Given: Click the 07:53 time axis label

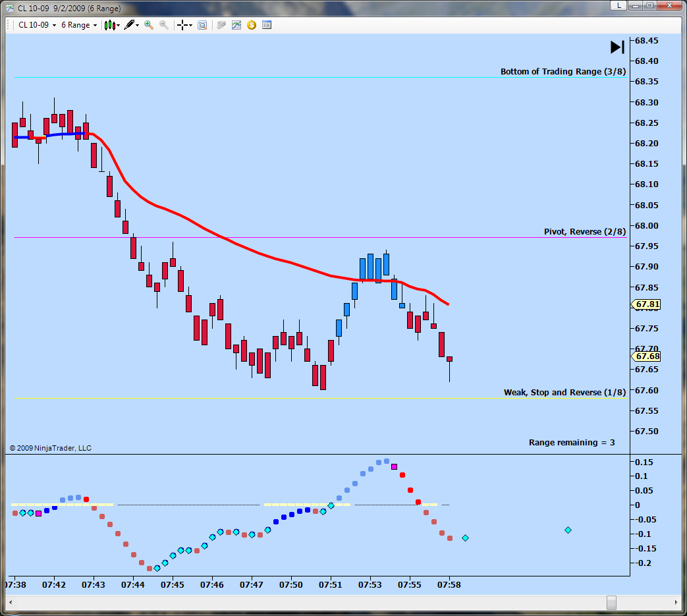Looking at the screenshot, I should [x=370, y=585].
